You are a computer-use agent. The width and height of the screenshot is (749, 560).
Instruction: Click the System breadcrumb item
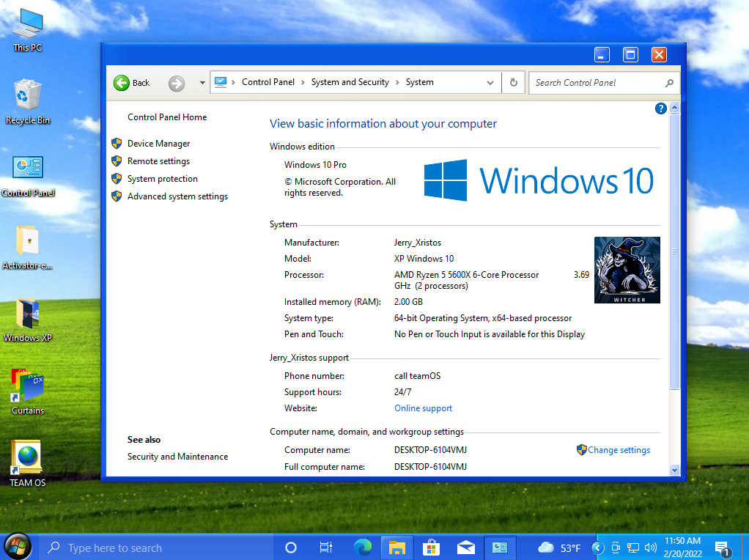pos(420,82)
